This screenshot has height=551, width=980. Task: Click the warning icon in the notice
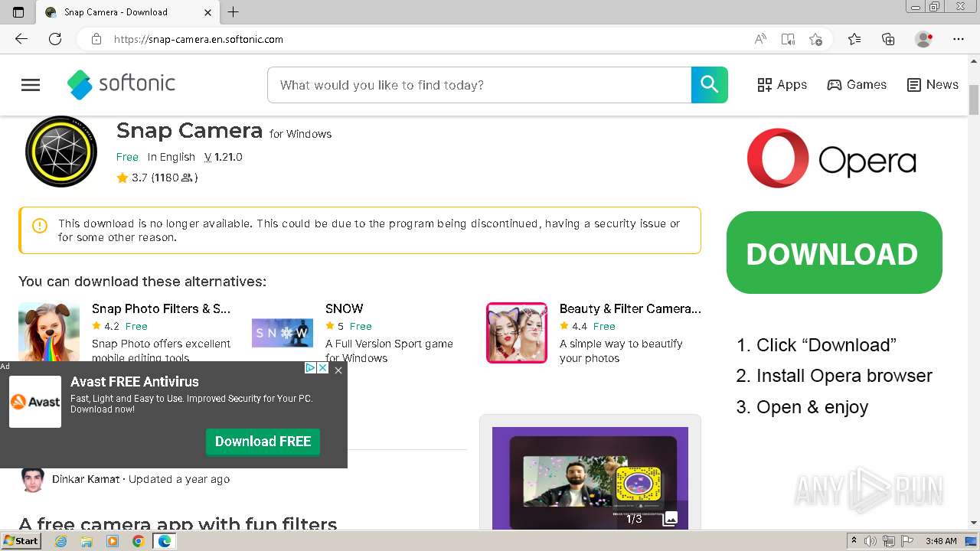tap(40, 226)
